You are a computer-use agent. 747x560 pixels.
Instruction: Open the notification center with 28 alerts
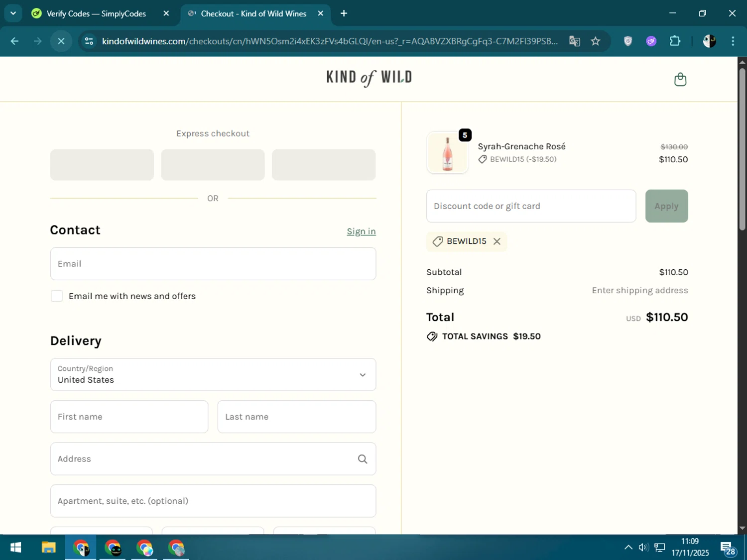(x=728, y=549)
